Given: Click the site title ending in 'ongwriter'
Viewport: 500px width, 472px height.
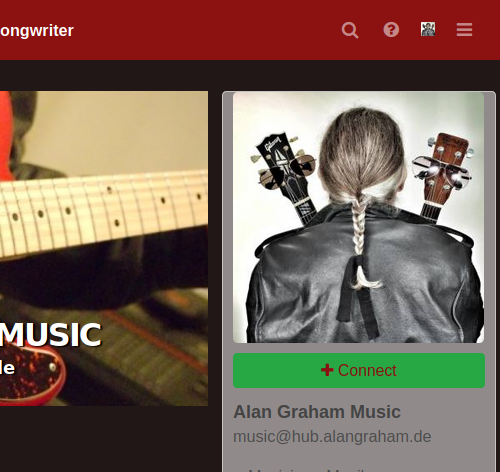Looking at the screenshot, I should point(37,31).
